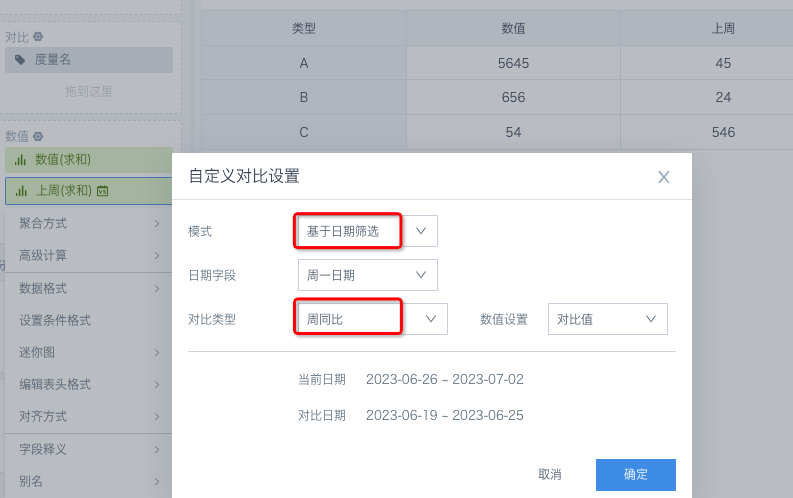Click the comparison icon after 上周(求和)
This screenshot has width=793, height=498.
pos(102,191)
